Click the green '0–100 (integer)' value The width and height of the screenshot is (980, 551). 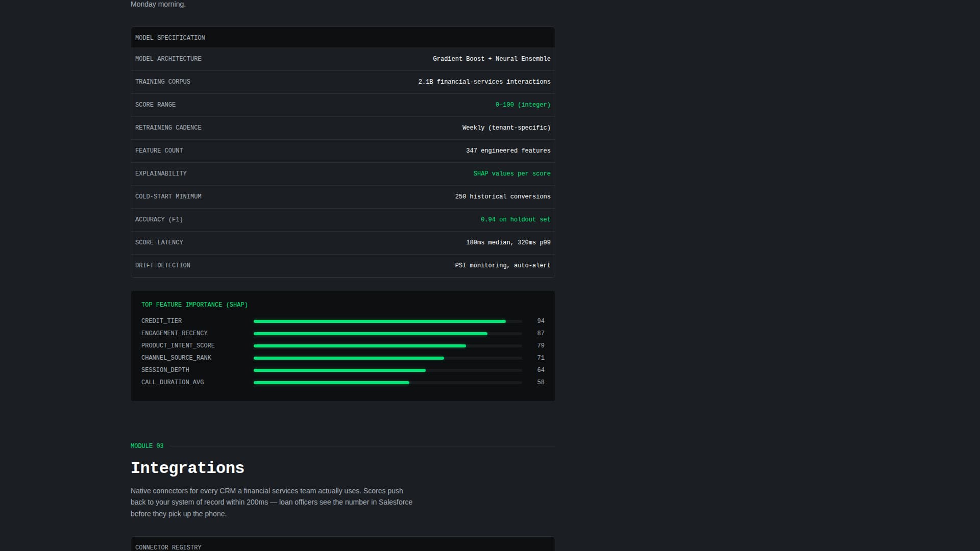click(523, 105)
